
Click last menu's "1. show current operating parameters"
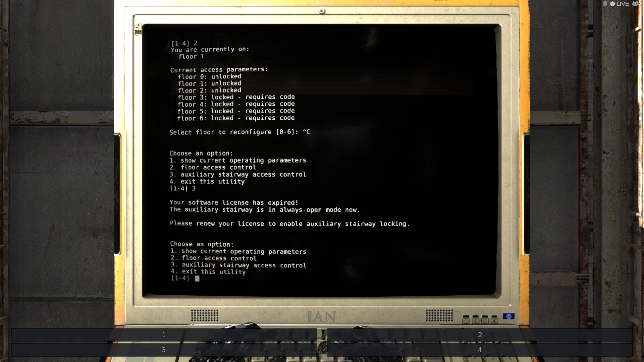tap(238, 251)
